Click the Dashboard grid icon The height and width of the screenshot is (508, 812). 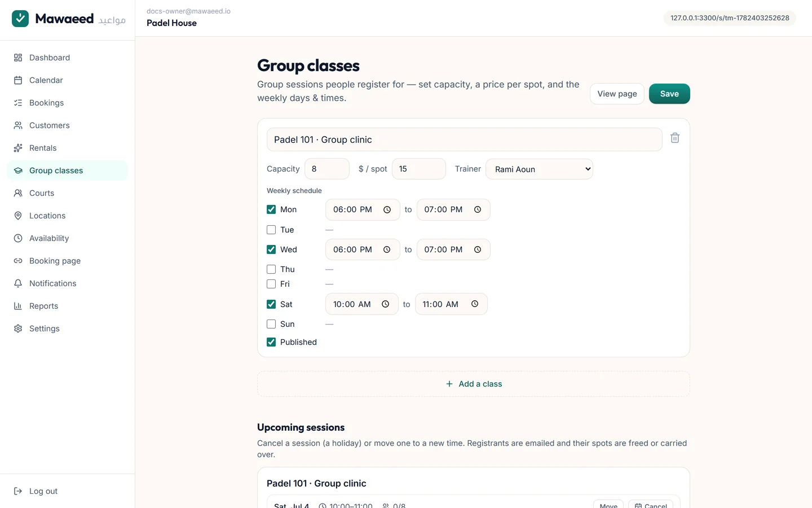18,58
